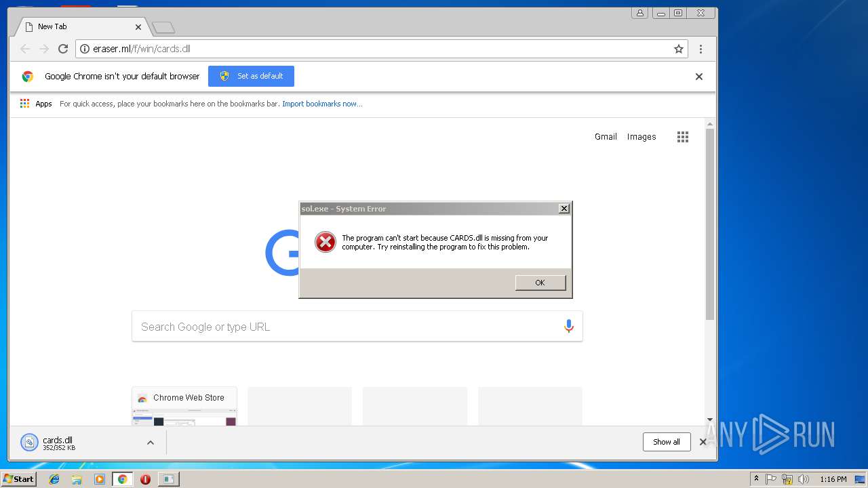The image size is (868, 488).
Task: Open the Windows Start menu
Action: (19, 479)
